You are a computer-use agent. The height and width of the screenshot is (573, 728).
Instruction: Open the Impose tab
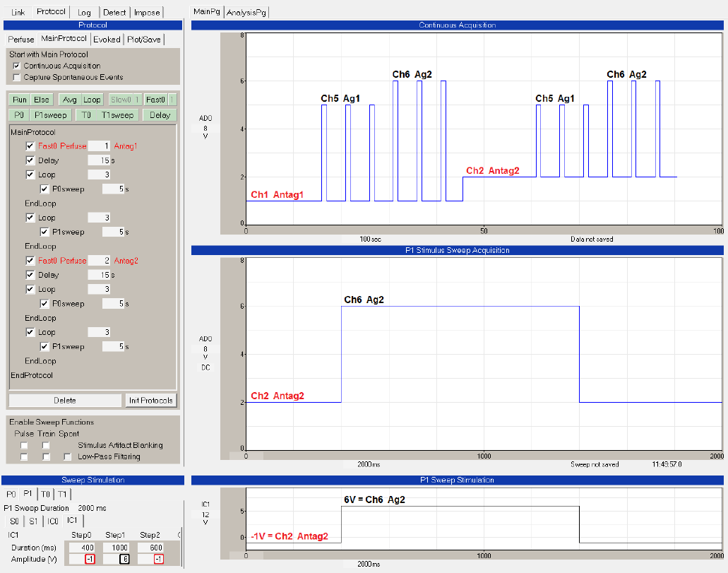click(148, 13)
